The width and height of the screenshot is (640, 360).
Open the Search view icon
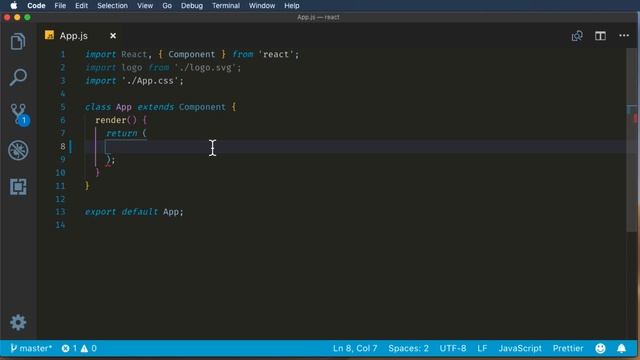click(x=18, y=77)
